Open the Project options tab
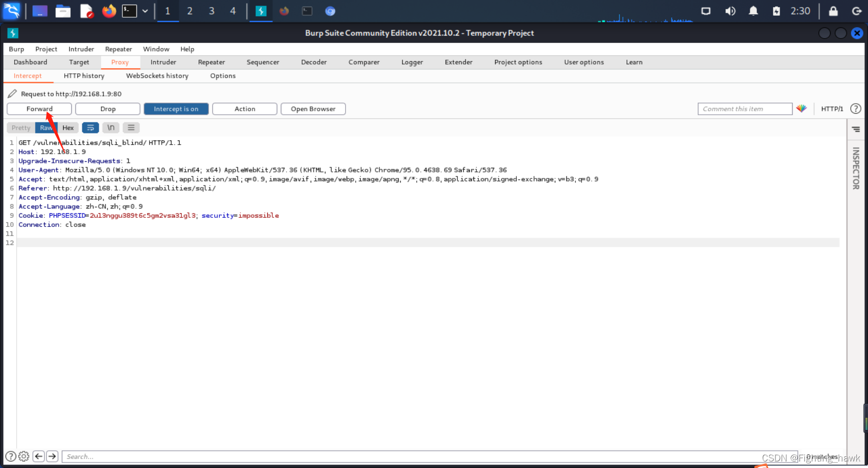 coord(518,62)
